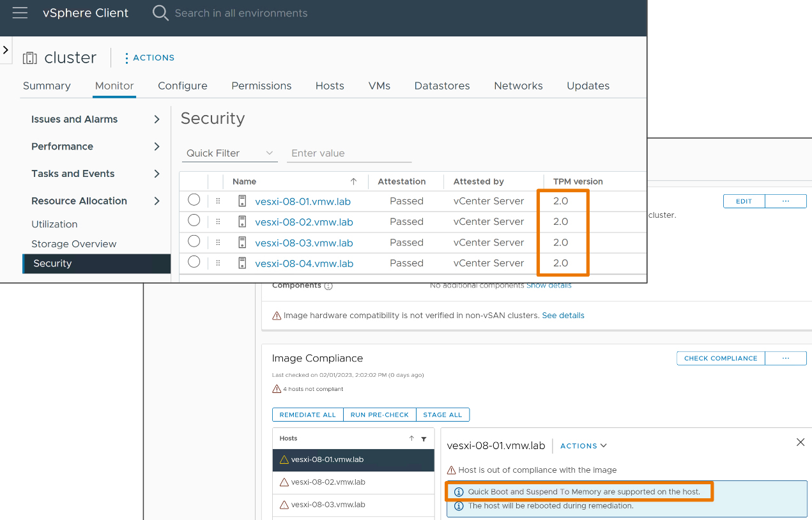Expand Issues and Alarms section
Screen dimensions: 812x520
click(157, 119)
